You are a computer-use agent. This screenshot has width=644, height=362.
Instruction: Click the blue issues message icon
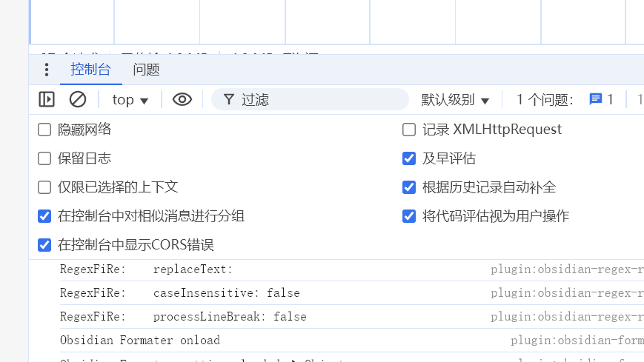tap(595, 99)
